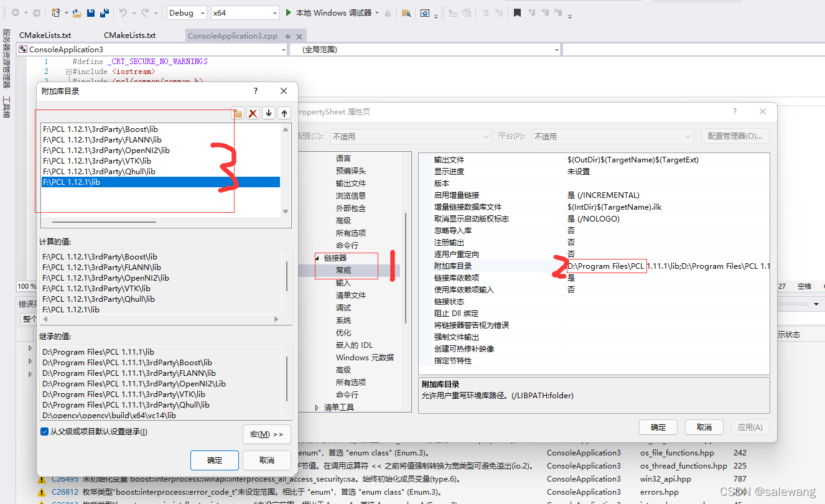This screenshot has width=825, height=504.
Task: Click warning icon beside C26495
Action: coord(42,479)
